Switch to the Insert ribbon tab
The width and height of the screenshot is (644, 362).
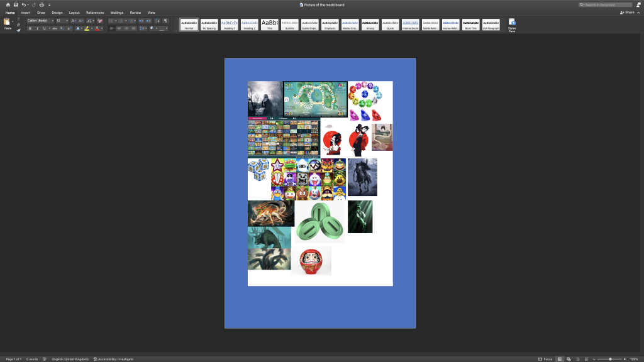click(26, 13)
